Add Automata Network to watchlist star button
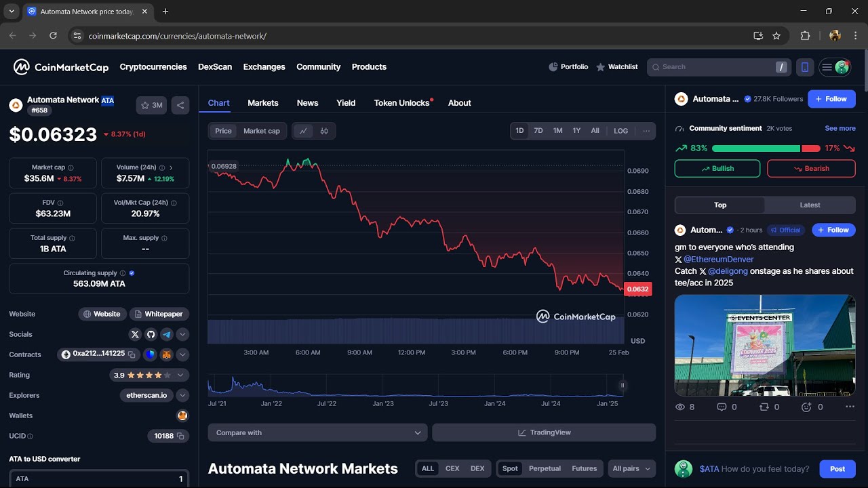868x488 pixels. pyautogui.click(x=151, y=105)
